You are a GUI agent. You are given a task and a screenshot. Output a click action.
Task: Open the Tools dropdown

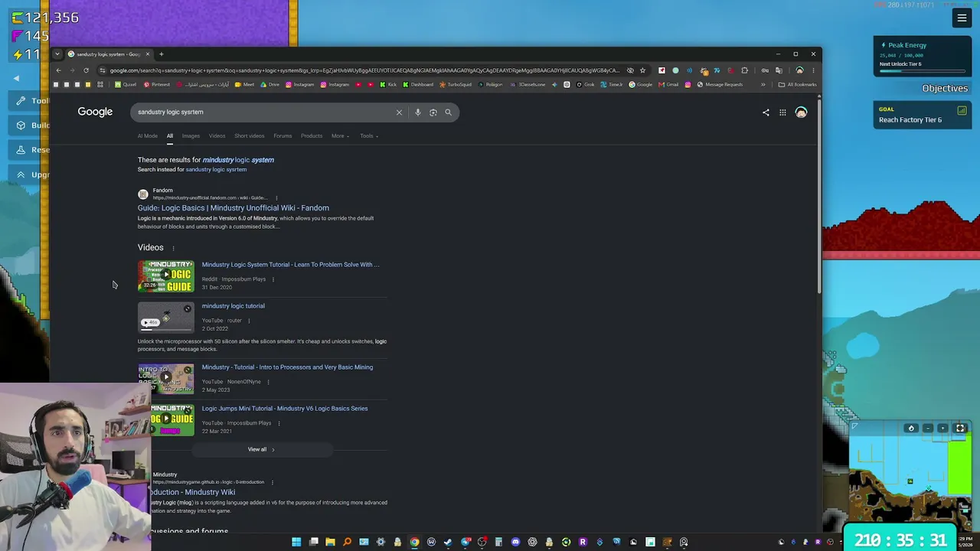pyautogui.click(x=369, y=136)
